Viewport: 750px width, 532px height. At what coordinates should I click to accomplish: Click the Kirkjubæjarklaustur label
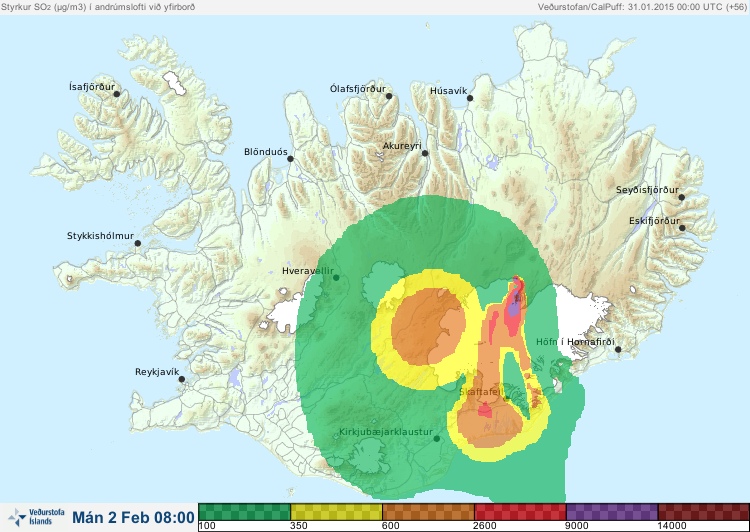[386, 432]
